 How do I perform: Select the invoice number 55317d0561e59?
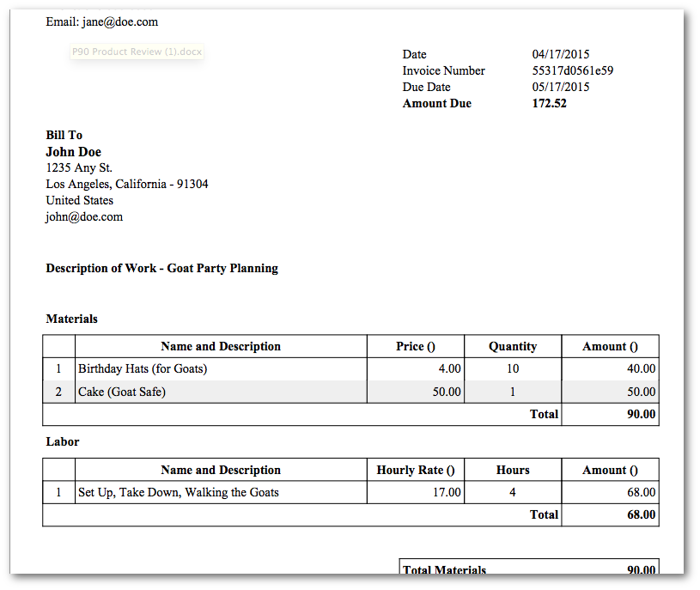click(x=572, y=70)
